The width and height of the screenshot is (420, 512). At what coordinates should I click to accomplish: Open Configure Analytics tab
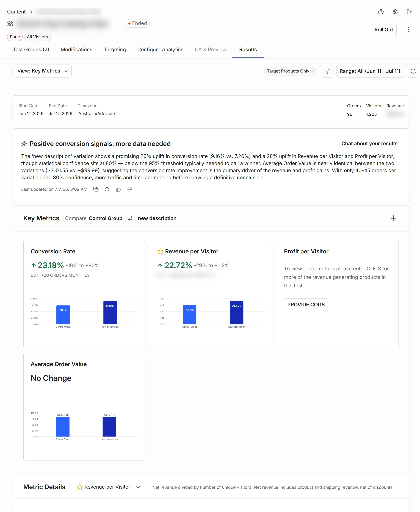[160, 50]
